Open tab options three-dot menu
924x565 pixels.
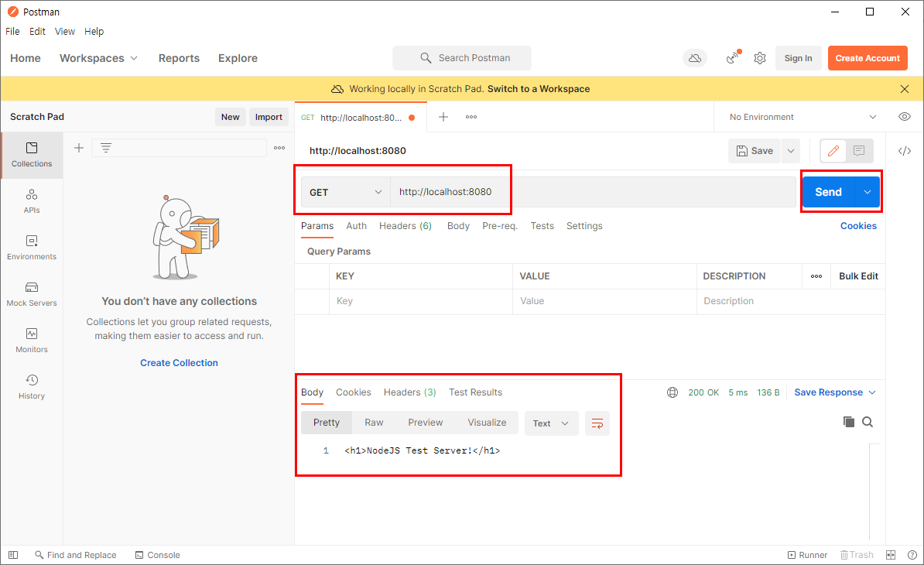[x=471, y=117]
